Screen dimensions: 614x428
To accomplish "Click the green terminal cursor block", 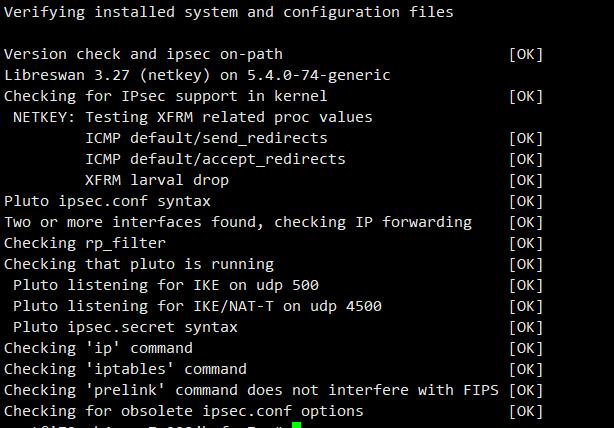I will 296,425.
